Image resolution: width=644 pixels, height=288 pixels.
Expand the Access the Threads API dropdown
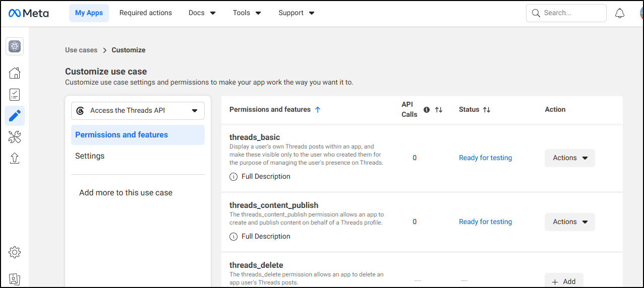tap(138, 111)
